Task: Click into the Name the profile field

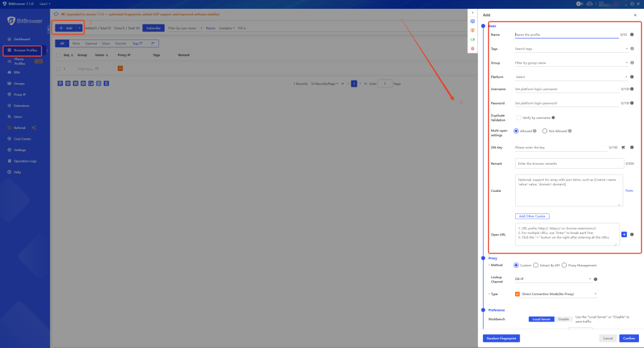Action: [565, 35]
